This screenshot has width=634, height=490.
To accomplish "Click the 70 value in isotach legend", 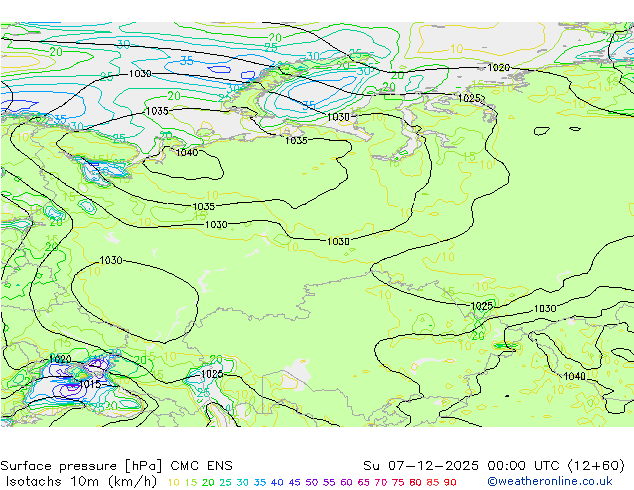I will 380,482.
